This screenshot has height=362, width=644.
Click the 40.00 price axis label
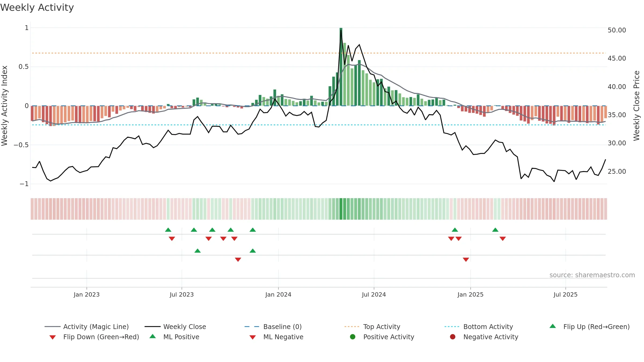click(617, 87)
